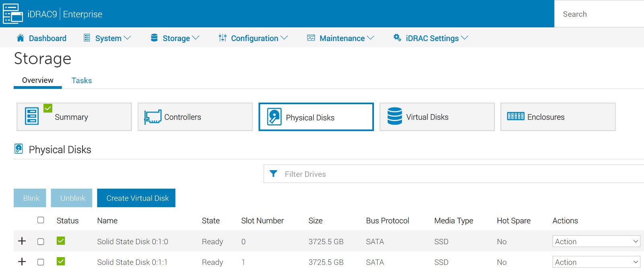Expand row details for Solid State Disk 0:1:0

pos(22,241)
